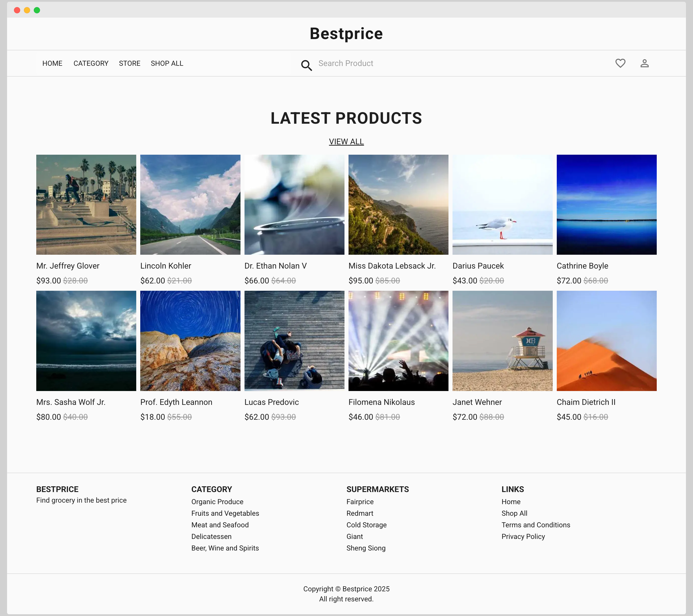
Task: Click the orange sand dune thumbnail
Action: [x=606, y=341]
